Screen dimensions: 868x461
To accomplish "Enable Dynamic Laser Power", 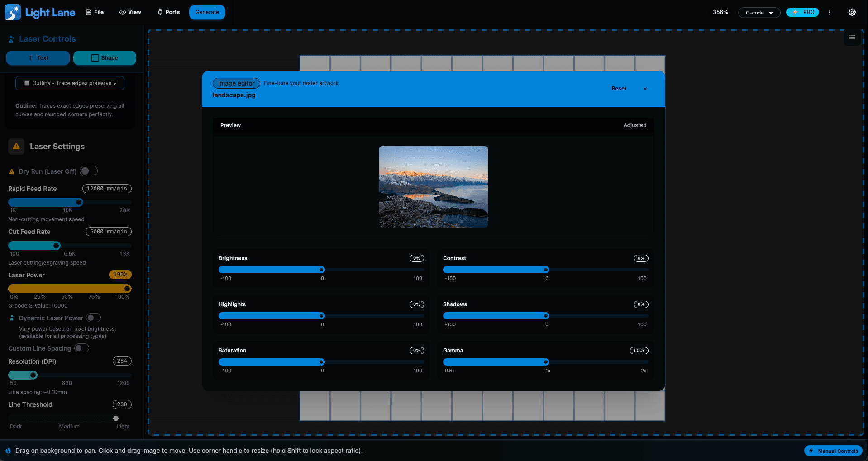I will (x=94, y=318).
